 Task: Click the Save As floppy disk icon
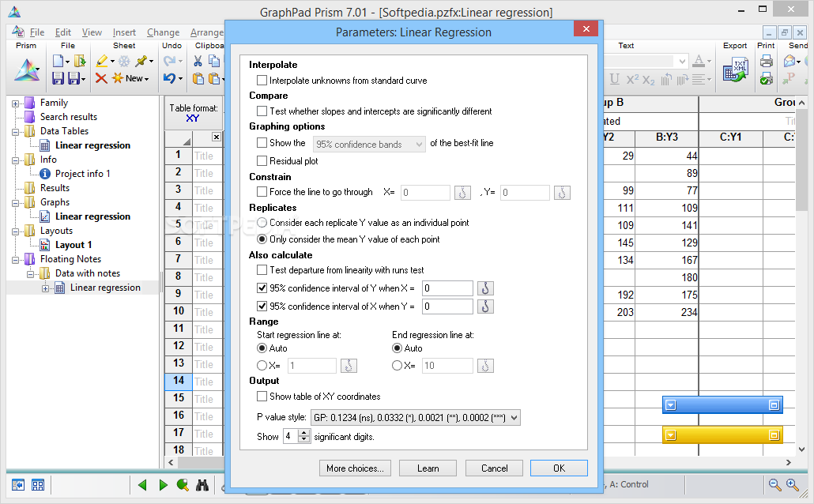[75, 78]
